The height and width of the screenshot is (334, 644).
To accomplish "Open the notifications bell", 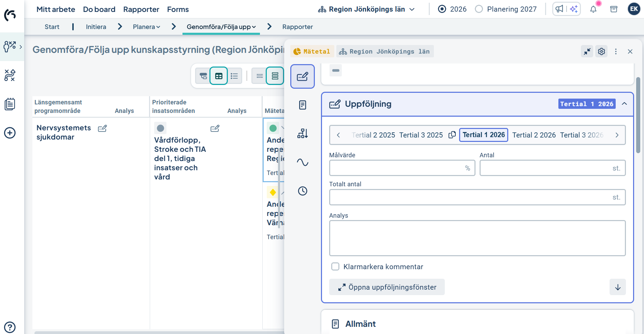I will 593,9.
